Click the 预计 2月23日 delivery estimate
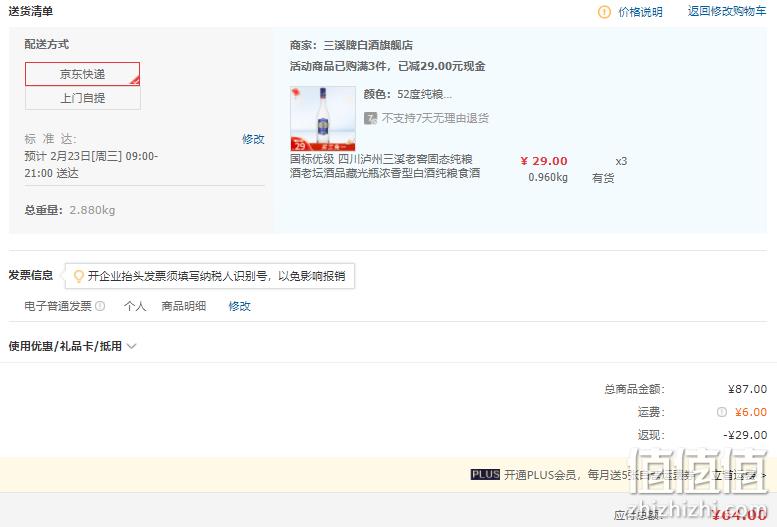This screenshot has width=777, height=527. [x=91, y=165]
